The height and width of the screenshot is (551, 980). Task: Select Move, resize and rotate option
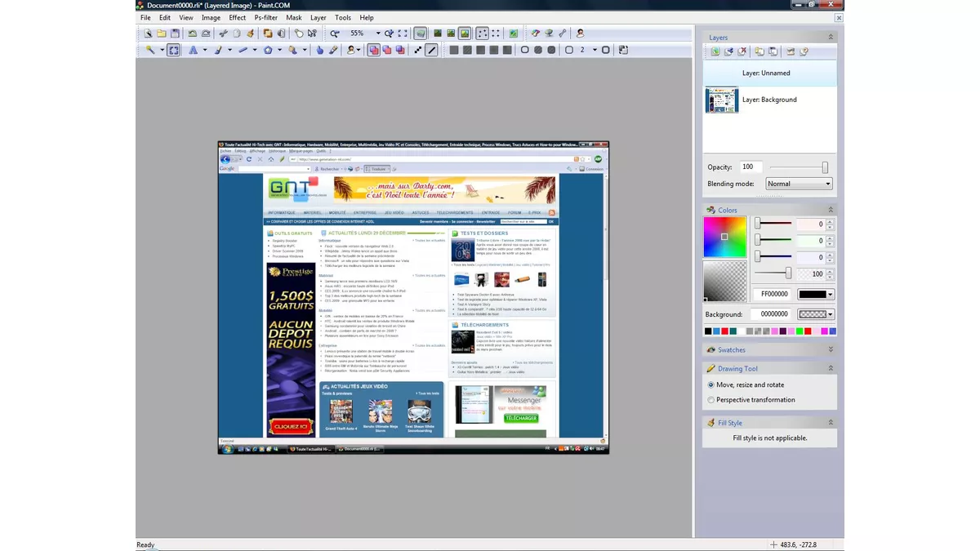click(x=711, y=384)
